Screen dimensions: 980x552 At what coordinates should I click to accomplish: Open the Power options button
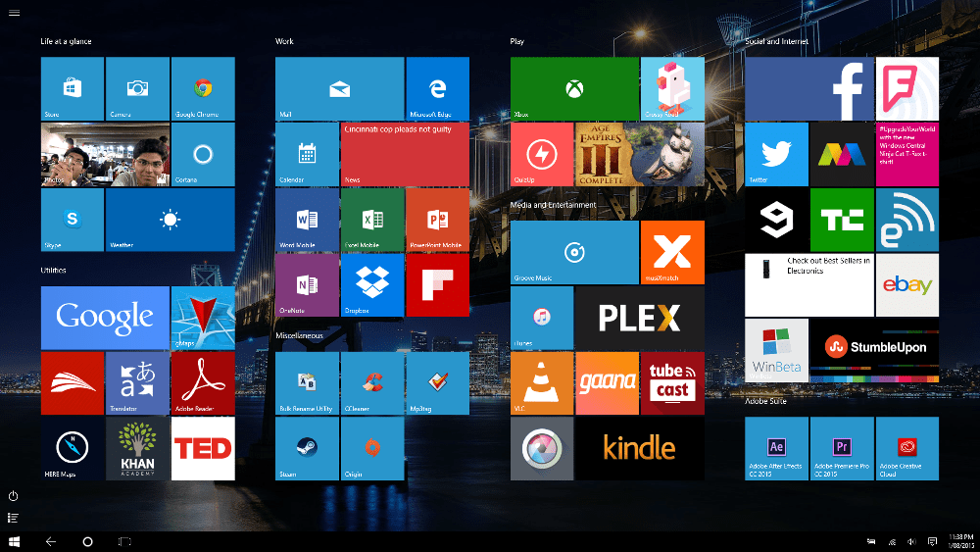click(x=13, y=496)
